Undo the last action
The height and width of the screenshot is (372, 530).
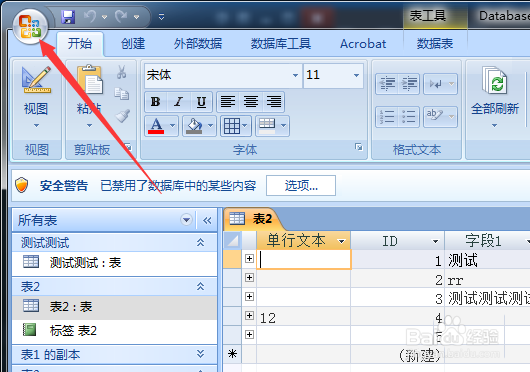coord(90,16)
